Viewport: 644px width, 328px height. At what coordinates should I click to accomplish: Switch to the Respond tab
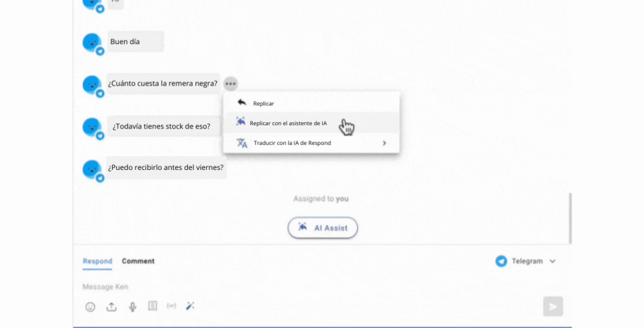(97, 261)
